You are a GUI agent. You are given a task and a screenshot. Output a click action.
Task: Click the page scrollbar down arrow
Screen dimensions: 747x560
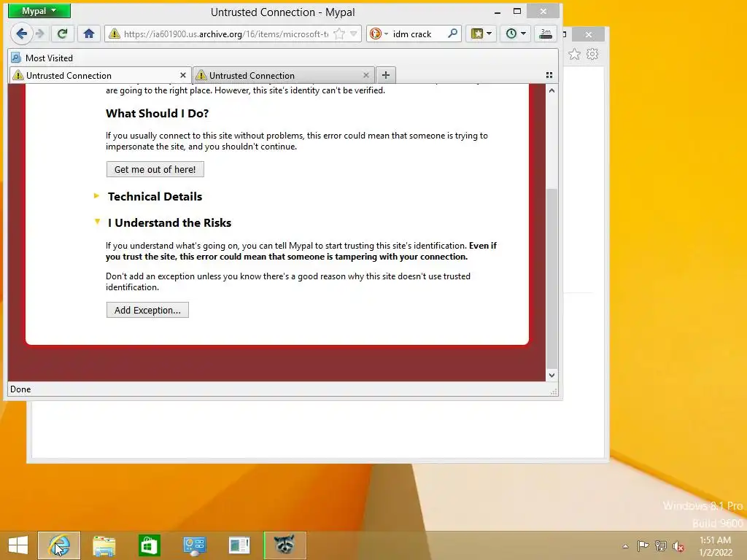pos(551,376)
